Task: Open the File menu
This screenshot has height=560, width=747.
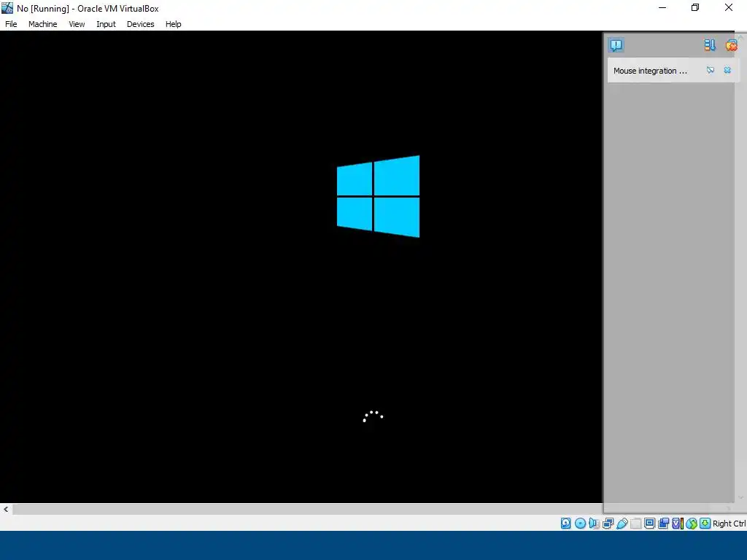Action: point(11,24)
